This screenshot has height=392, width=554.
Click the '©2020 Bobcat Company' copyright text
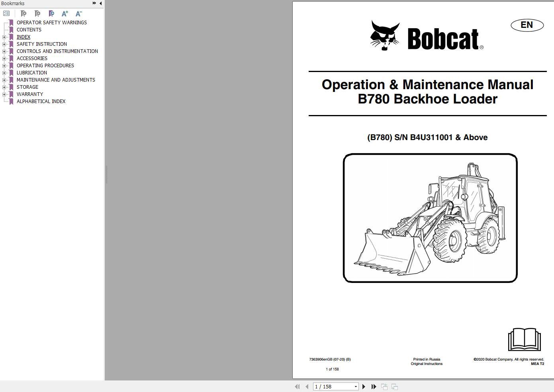(509, 359)
